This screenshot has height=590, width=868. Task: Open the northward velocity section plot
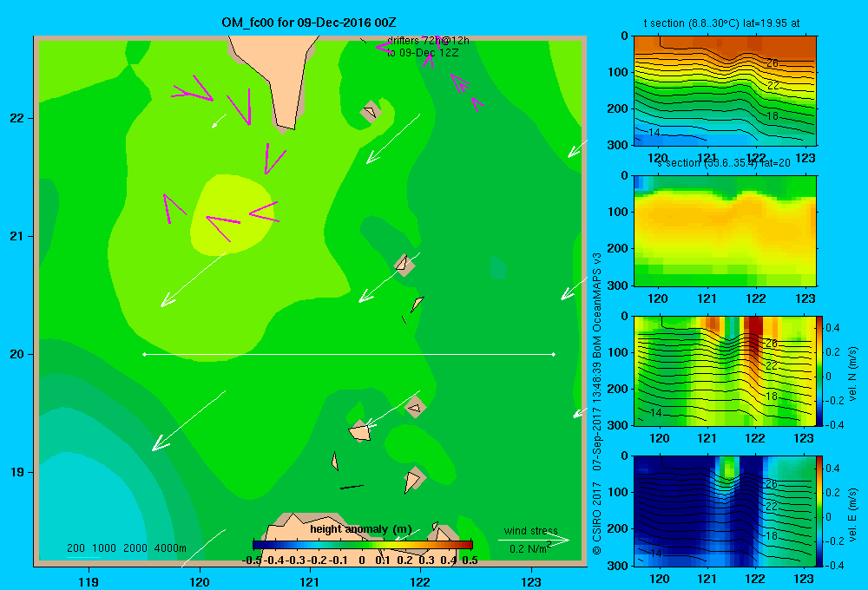click(725, 370)
